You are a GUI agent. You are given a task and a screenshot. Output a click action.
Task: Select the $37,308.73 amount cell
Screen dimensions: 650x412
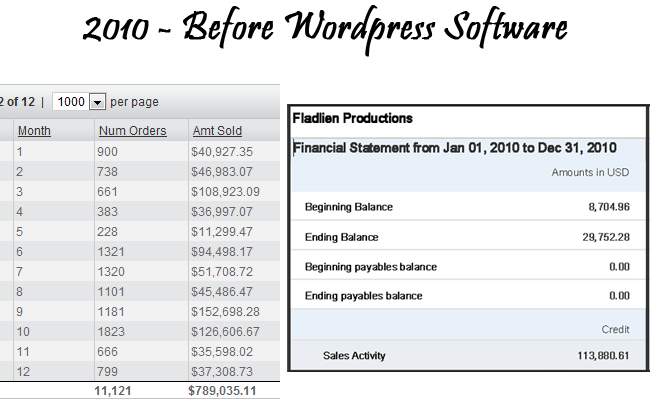coord(222,371)
